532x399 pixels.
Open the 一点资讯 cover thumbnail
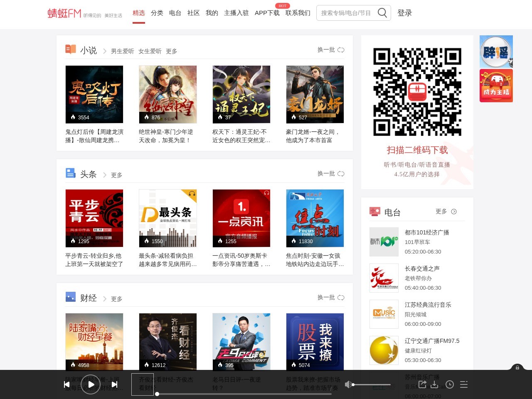(241, 218)
